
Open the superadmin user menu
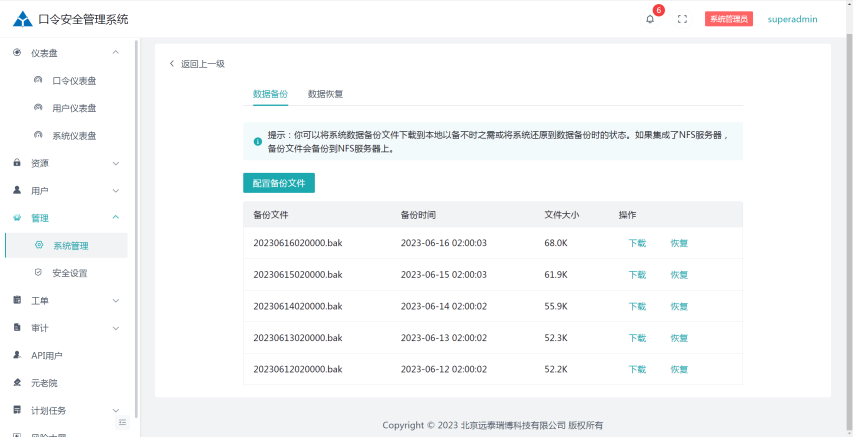pos(792,19)
